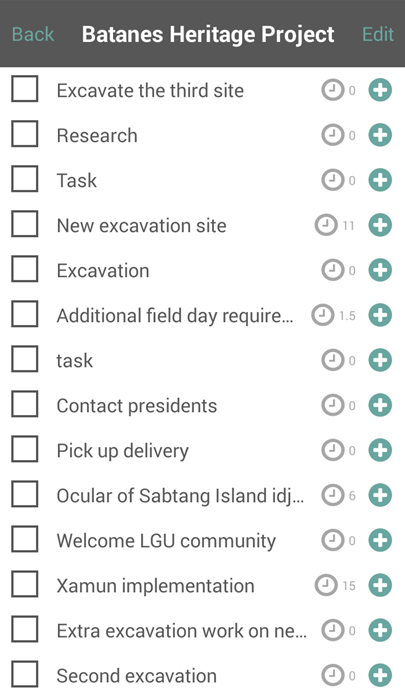Click the plus icon next to Research
This screenshot has height=692, width=405.
[x=380, y=135]
